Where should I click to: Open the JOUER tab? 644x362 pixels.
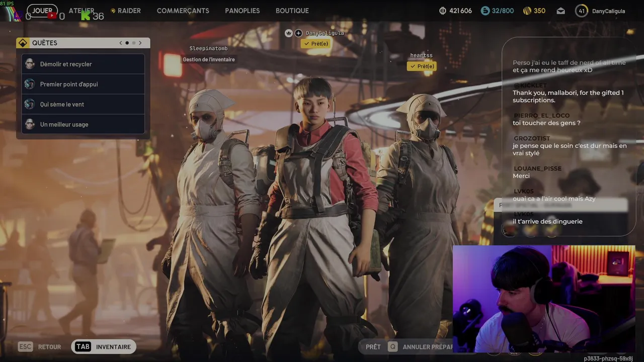[42, 11]
